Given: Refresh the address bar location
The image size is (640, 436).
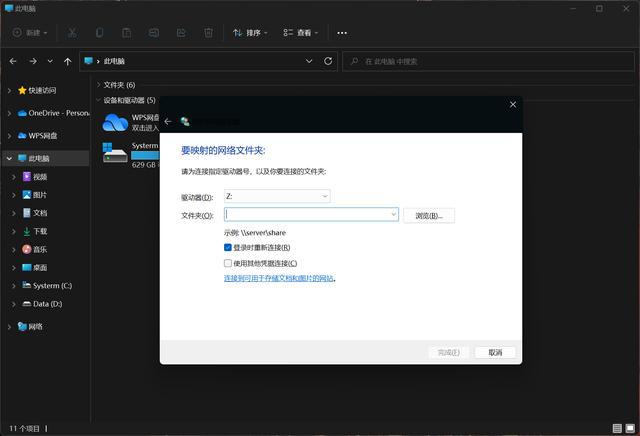Looking at the screenshot, I should [x=328, y=61].
